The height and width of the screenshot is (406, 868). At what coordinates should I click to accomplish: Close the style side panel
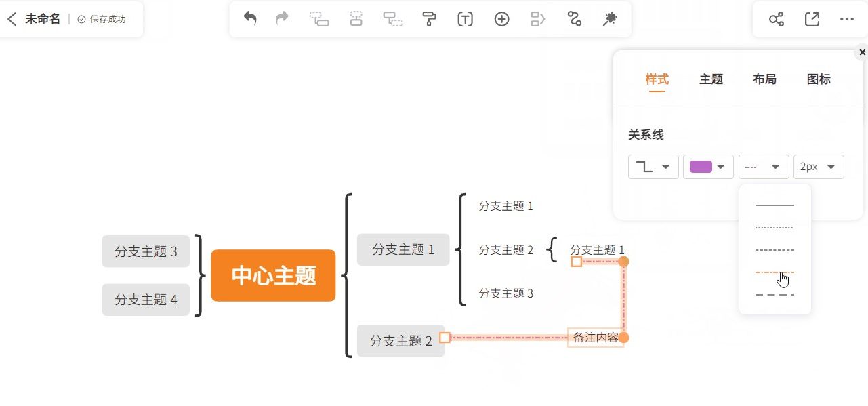click(862, 52)
